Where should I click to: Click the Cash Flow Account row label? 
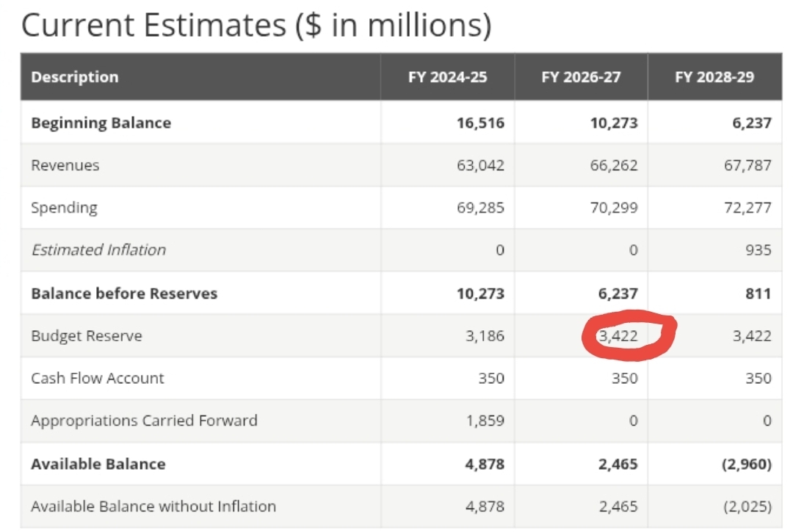click(98, 379)
